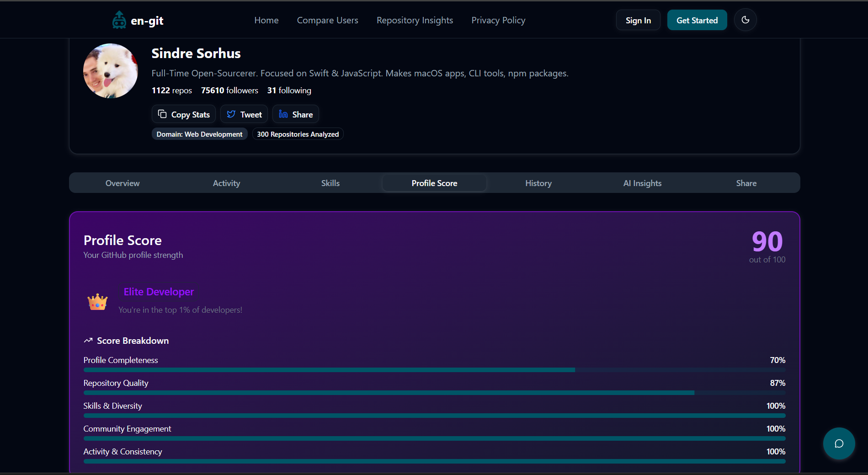This screenshot has width=868, height=475.
Task: Toggle dark mode with the moon icon
Action: click(x=745, y=20)
